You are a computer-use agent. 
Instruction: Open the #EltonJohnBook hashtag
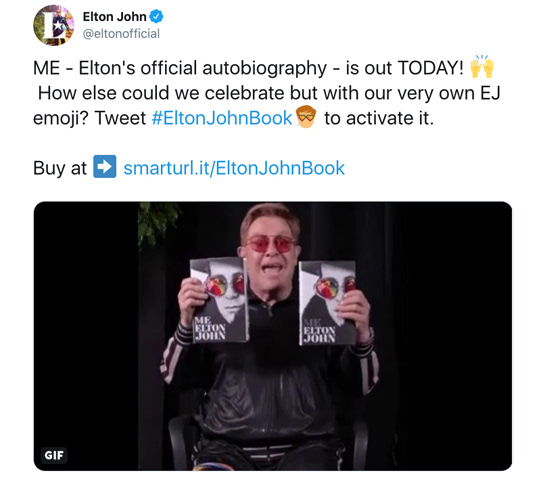click(x=222, y=118)
